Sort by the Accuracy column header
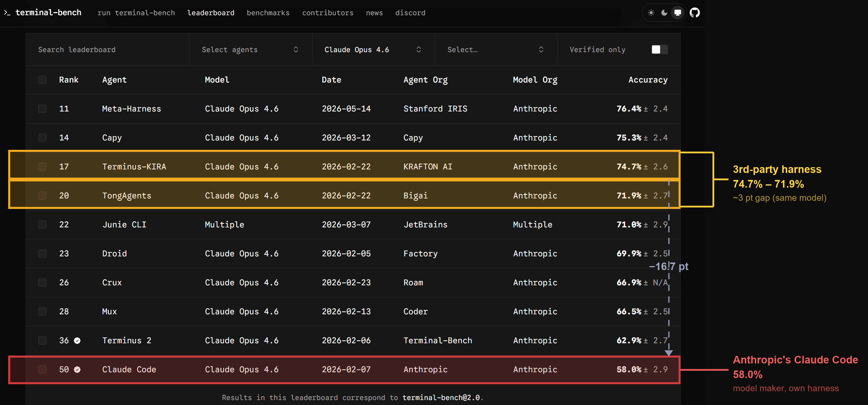868x405 pixels. tap(648, 80)
